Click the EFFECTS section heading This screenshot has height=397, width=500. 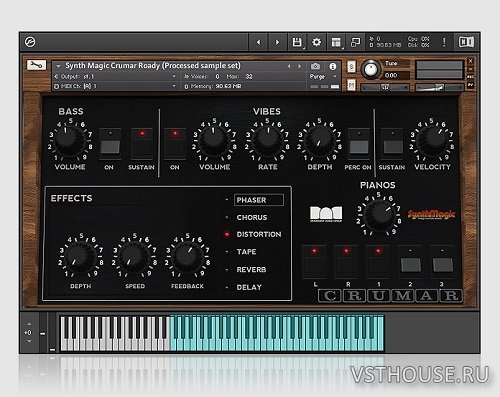[71, 198]
